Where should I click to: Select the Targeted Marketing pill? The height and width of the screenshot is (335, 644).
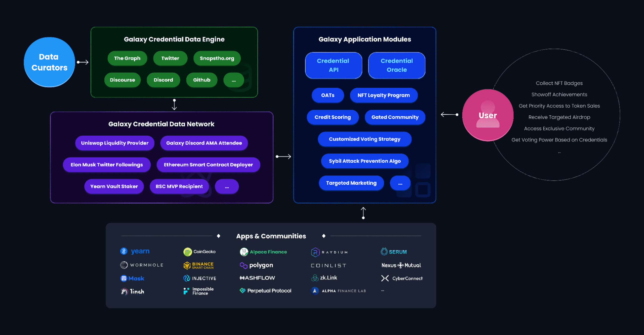[351, 183]
